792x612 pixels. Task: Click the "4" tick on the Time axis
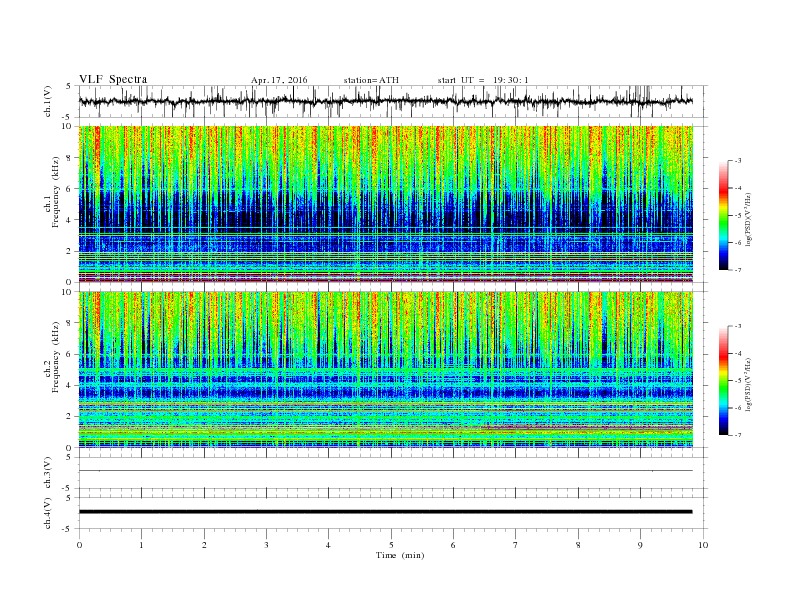coord(328,545)
